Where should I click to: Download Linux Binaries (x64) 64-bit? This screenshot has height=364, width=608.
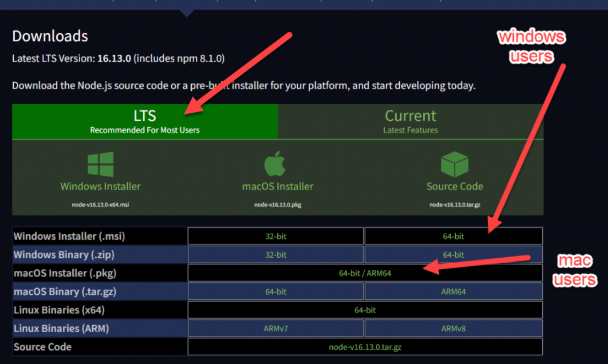(365, 310)
